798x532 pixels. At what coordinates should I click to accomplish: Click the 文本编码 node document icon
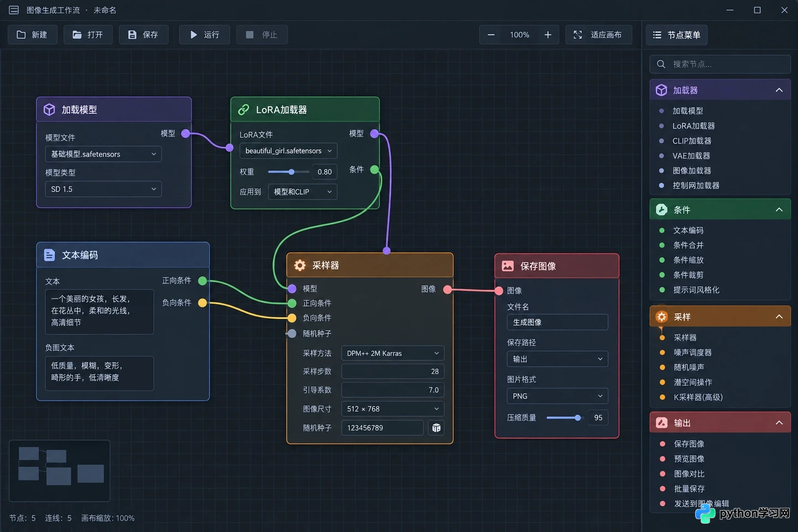click(49, 255)
